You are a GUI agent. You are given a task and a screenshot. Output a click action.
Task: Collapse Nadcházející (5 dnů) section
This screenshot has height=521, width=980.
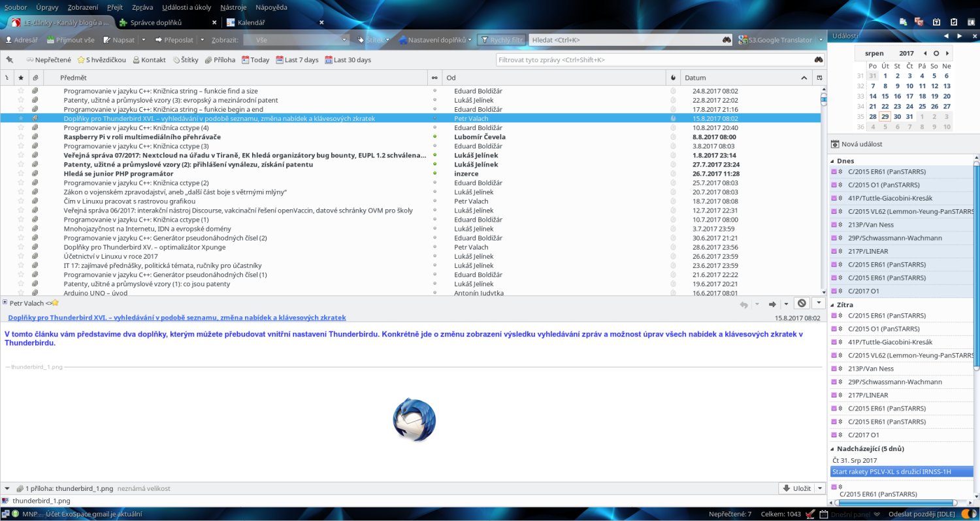pos(832,448)
